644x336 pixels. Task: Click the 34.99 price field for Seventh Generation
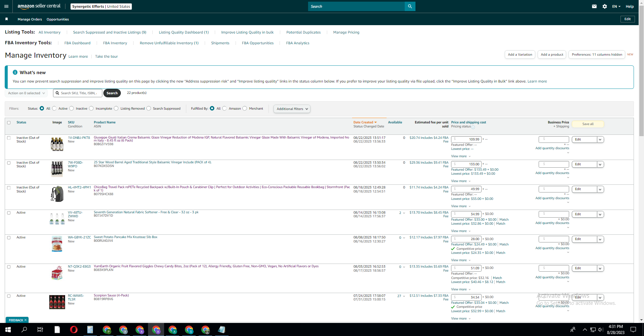466,214
